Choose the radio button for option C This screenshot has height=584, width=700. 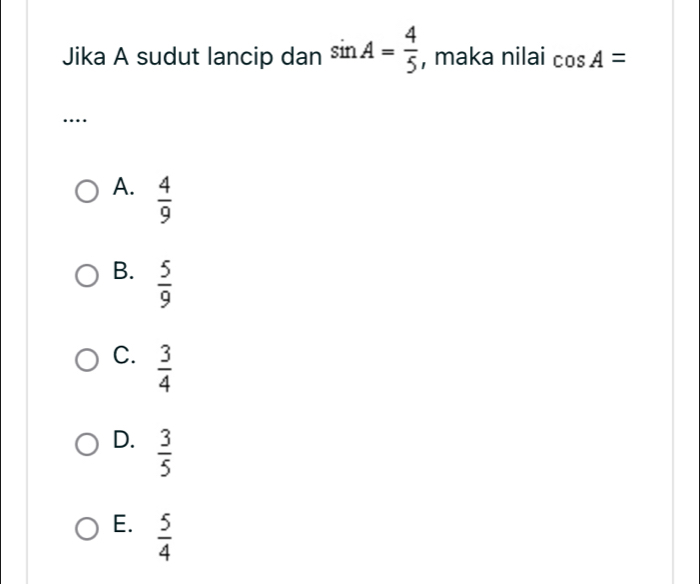point(88,359)
